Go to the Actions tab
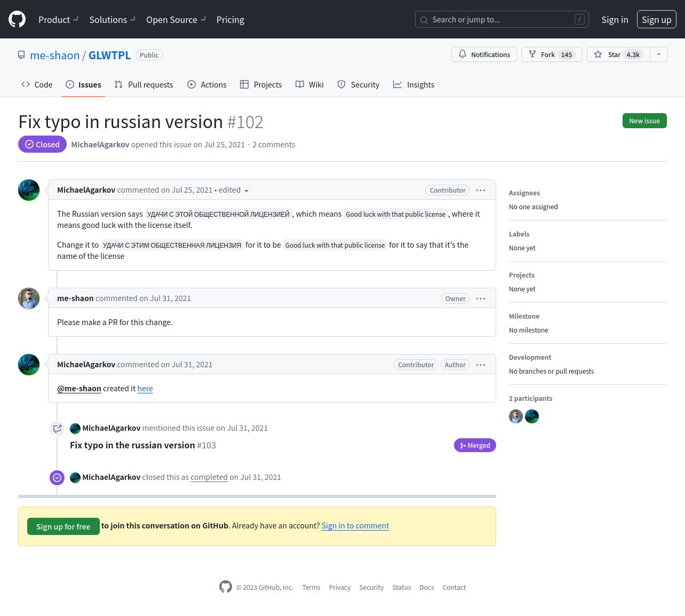 (x=206, y=84)
